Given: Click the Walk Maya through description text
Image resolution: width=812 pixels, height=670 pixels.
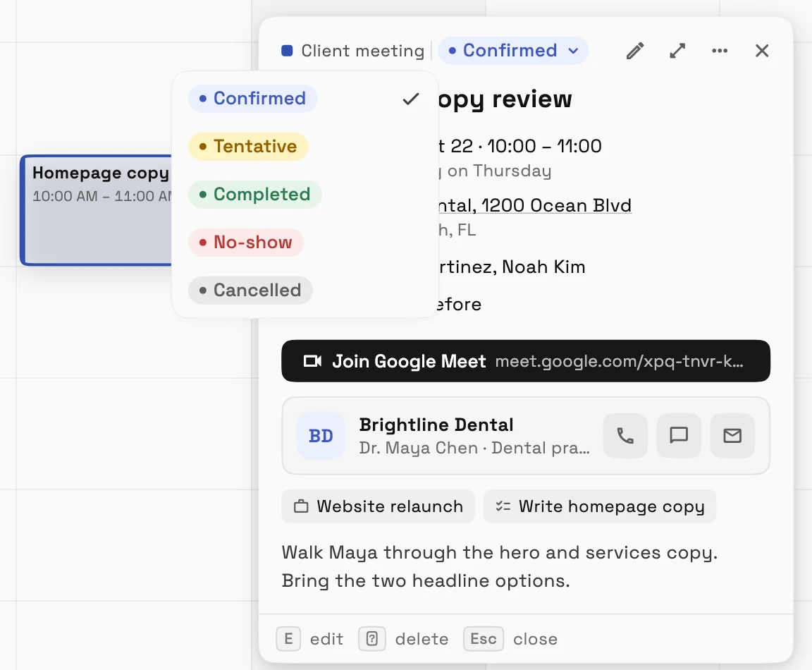Looking at the screenshot, I should [500, 567].
